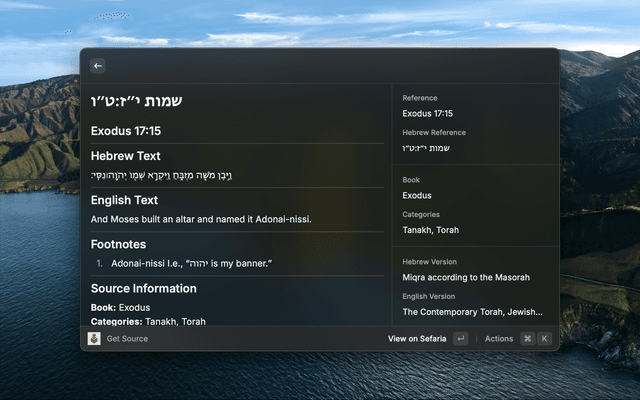Click the Source Information heading
This screenshot has height=400, width=640.
(143, 288)
